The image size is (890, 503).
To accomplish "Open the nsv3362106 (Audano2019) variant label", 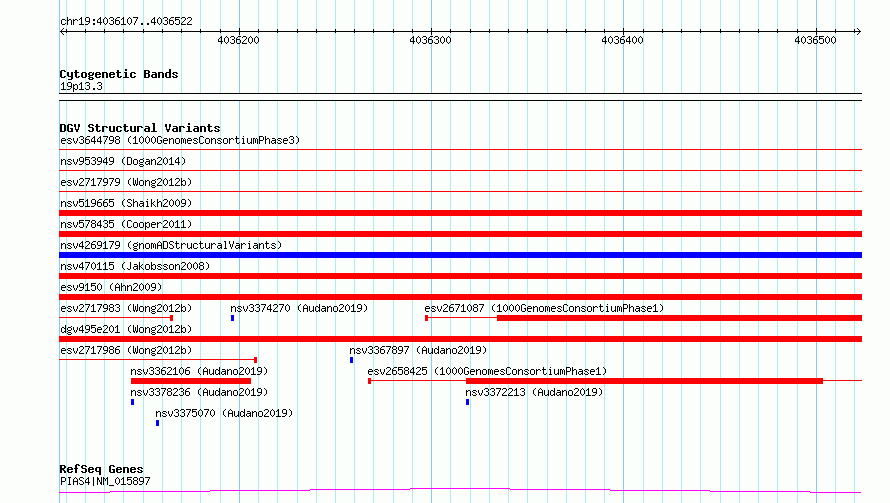I will click(199, 371).
